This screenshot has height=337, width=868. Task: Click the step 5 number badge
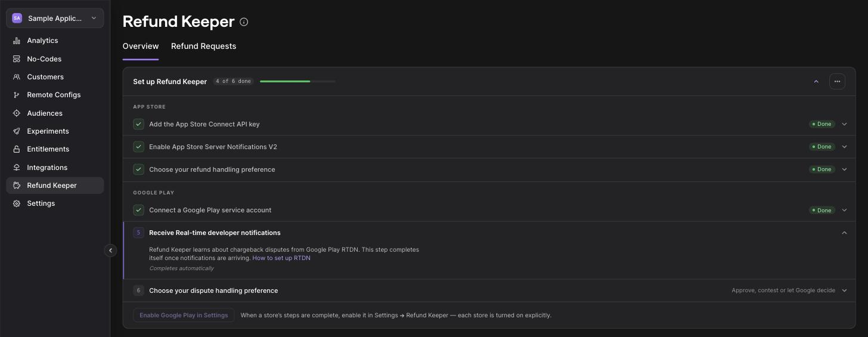138,233
